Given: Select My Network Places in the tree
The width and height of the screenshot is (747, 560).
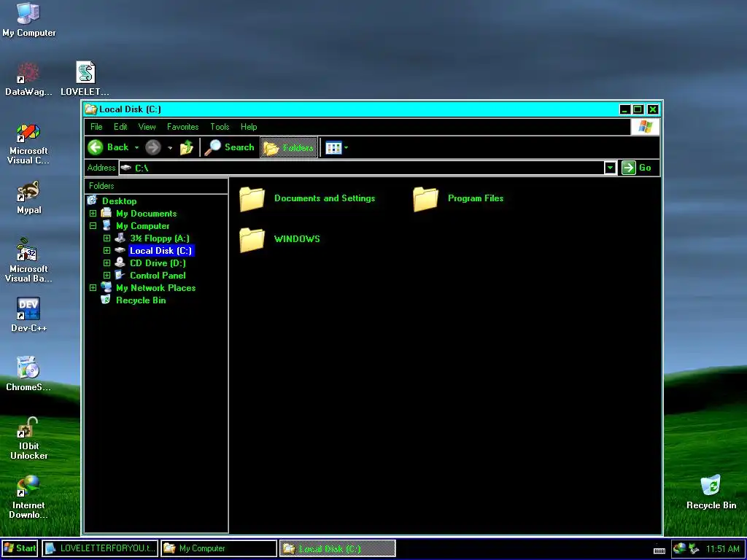Looking at the screenshot, I should coord(156,287).
